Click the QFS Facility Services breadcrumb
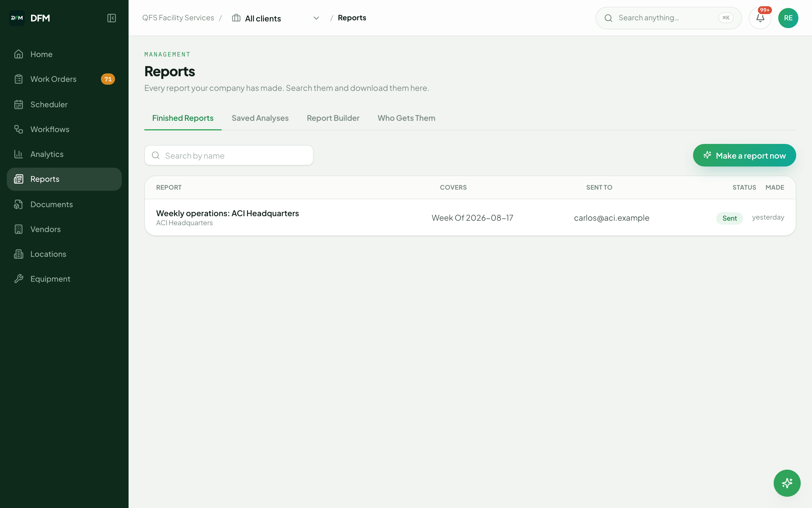The width and height of the screenshot is (812, 508). click(178, 18)
